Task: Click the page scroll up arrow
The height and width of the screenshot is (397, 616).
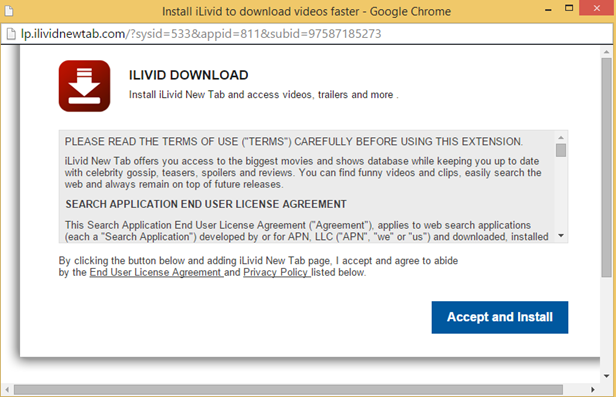Action: click(x=607, y=52)
